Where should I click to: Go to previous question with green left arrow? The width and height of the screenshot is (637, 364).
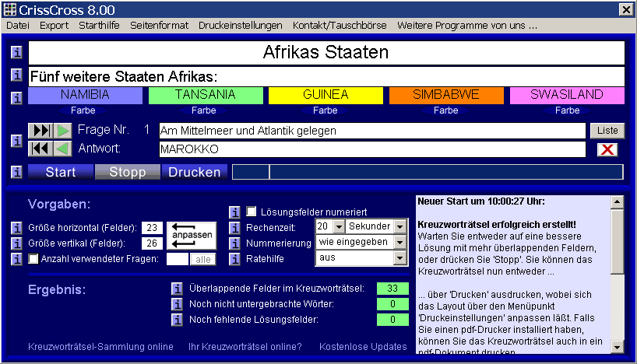(x=63, y=148)
